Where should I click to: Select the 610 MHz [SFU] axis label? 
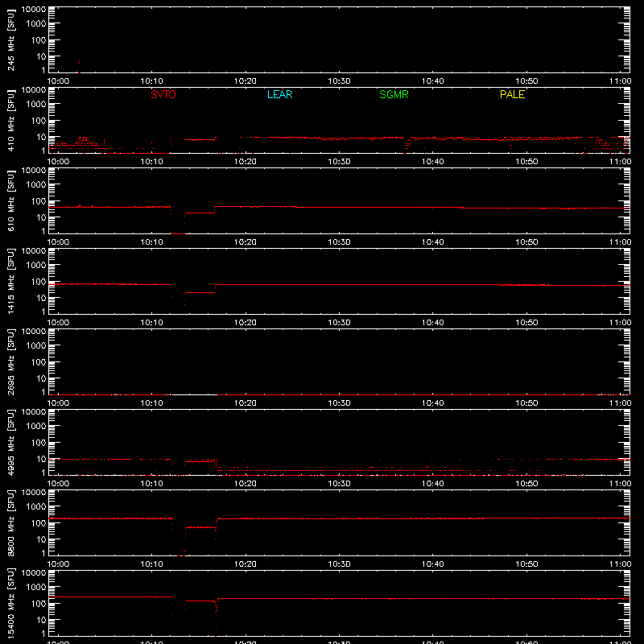tap(10, 200)
